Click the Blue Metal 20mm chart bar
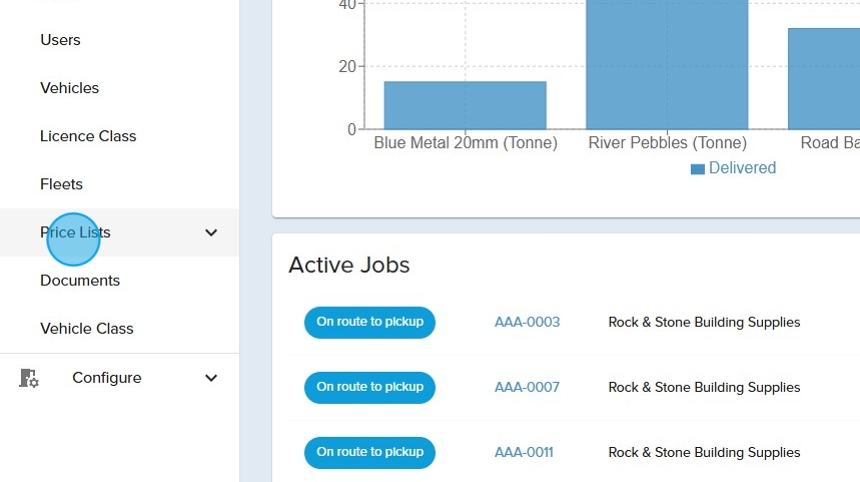This screenshot has width=860, height=482. click(465, 105)
